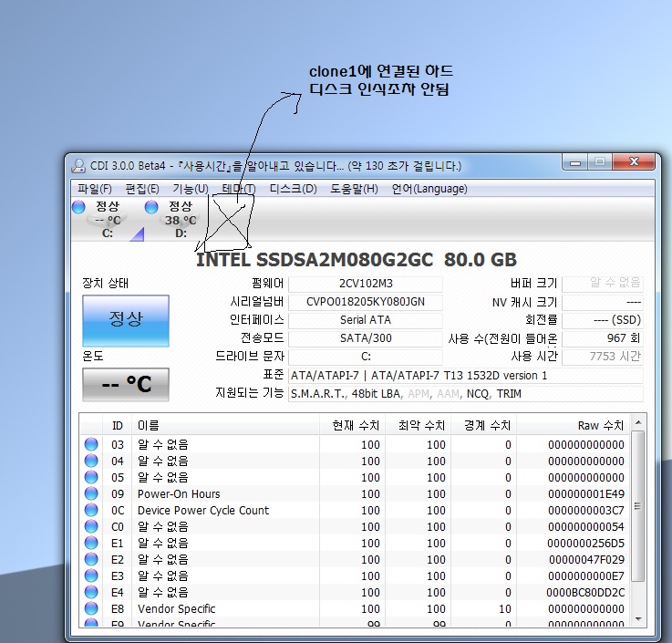Screen dimensions: 672x643
Task: Click the CDI app icon in title bar
Action: tap(78, 166)
